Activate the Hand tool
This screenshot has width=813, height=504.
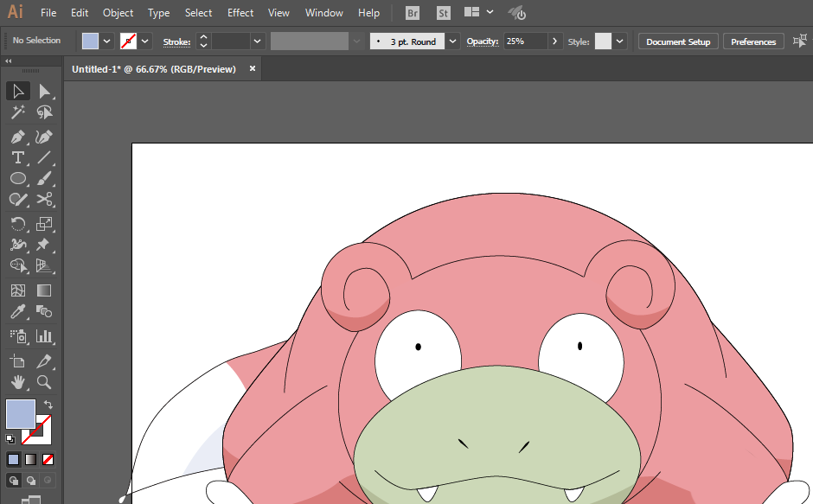pos(17,381)
